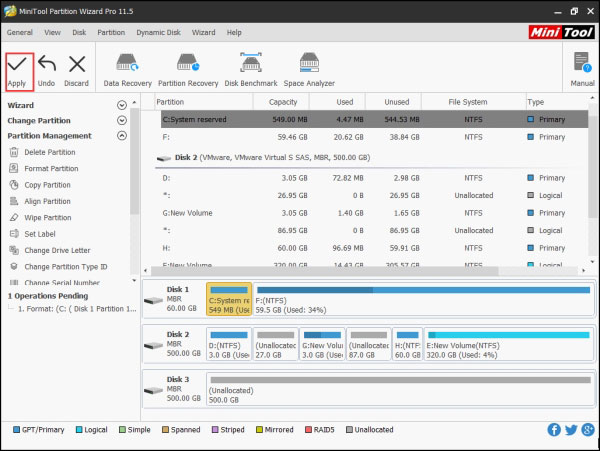Screen dimensions: 600x451
Task: Select the G:New Volume block on Disk 2
Action: [x=322, y=344]
